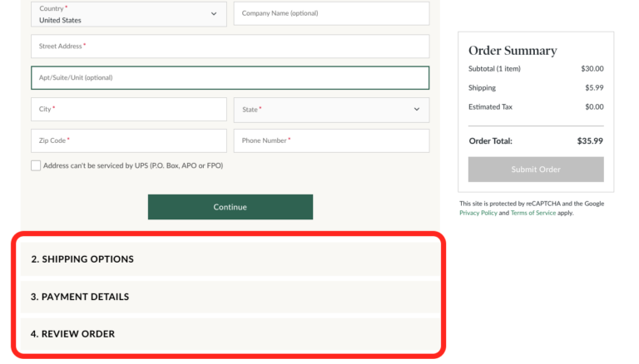Expand the 2. Shipping Options section
The height and width of the screenshot is (364, 639).
coord(230,259)
